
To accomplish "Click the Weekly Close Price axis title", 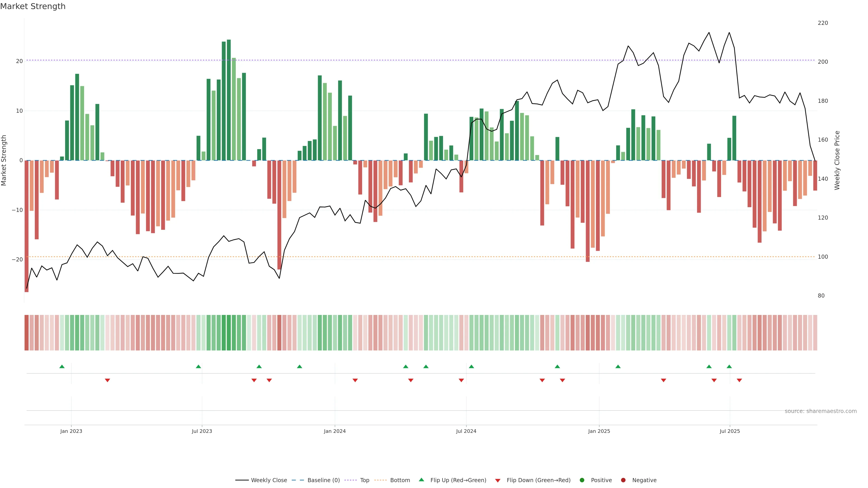I will (x=837, y=160).
